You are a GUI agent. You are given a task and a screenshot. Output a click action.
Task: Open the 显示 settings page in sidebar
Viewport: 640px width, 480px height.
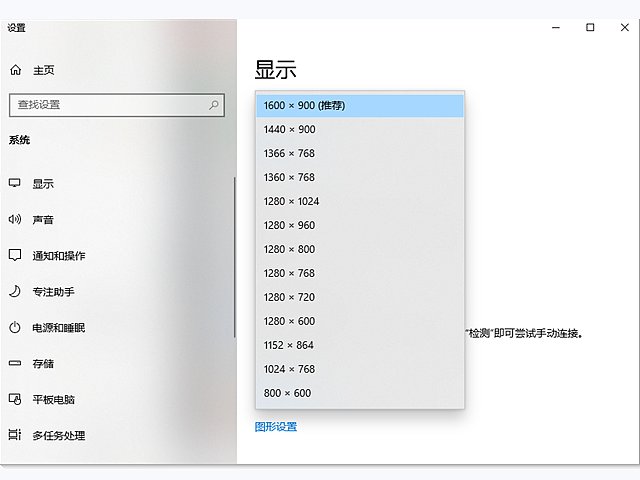pyautogui.click(x=43, y=184)
